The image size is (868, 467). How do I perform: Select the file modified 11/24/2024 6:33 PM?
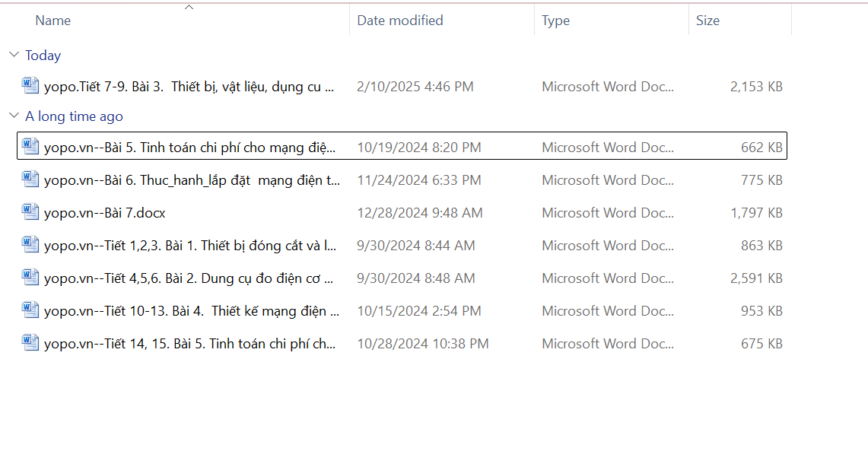(x=418, y=180)
